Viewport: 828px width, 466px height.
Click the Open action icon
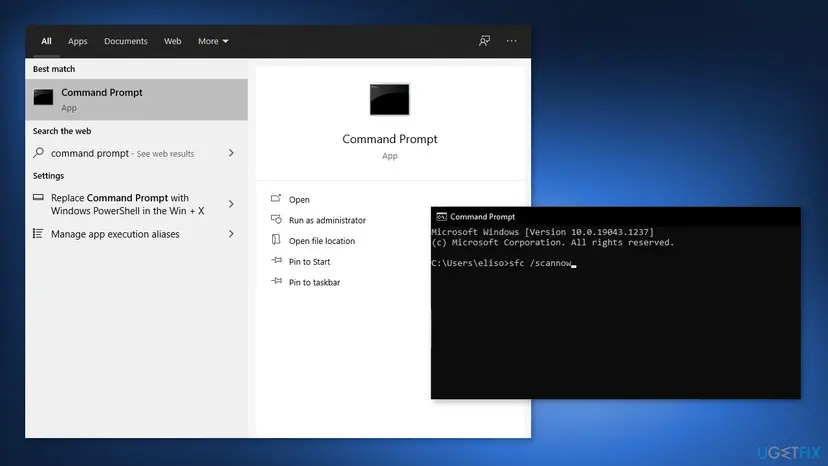point(276,198)
